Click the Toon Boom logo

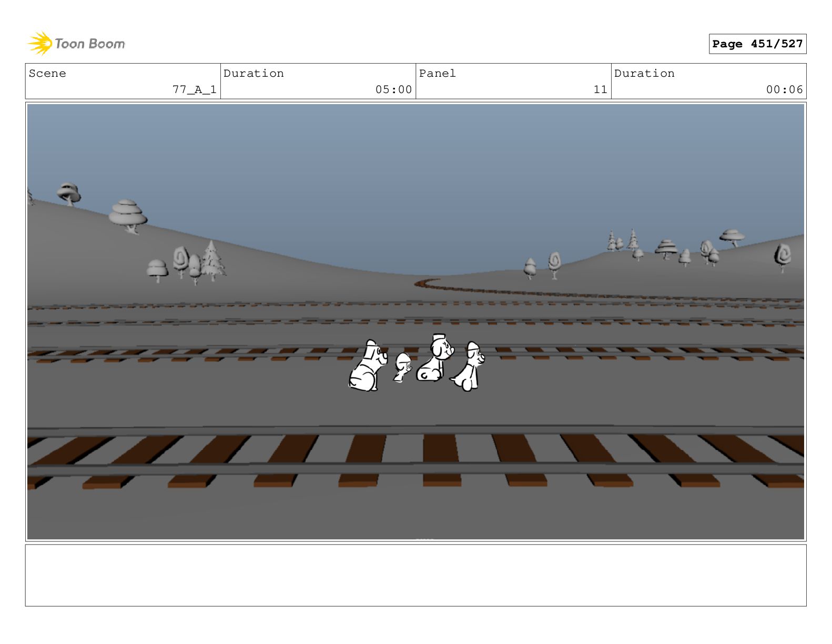click(76, 44)
